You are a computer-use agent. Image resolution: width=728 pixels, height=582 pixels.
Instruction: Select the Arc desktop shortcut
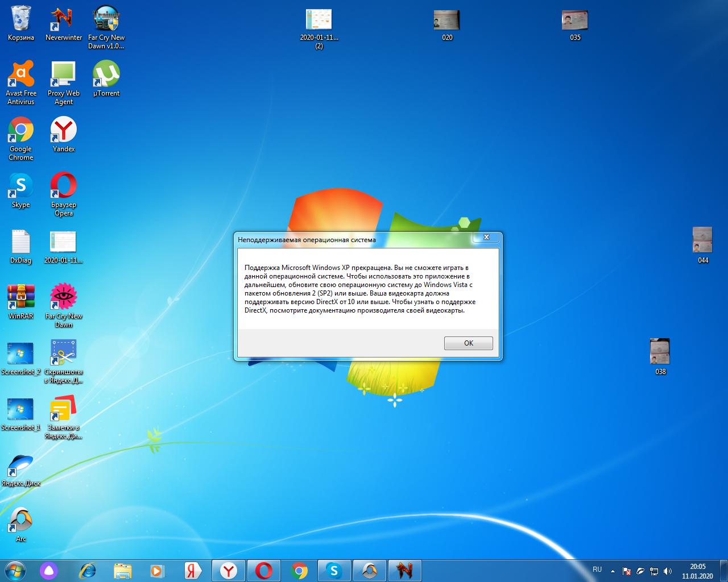tap(21, 525)
